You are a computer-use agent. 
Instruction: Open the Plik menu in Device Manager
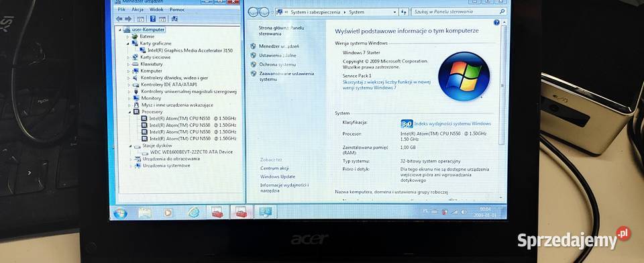click(121, 9)
